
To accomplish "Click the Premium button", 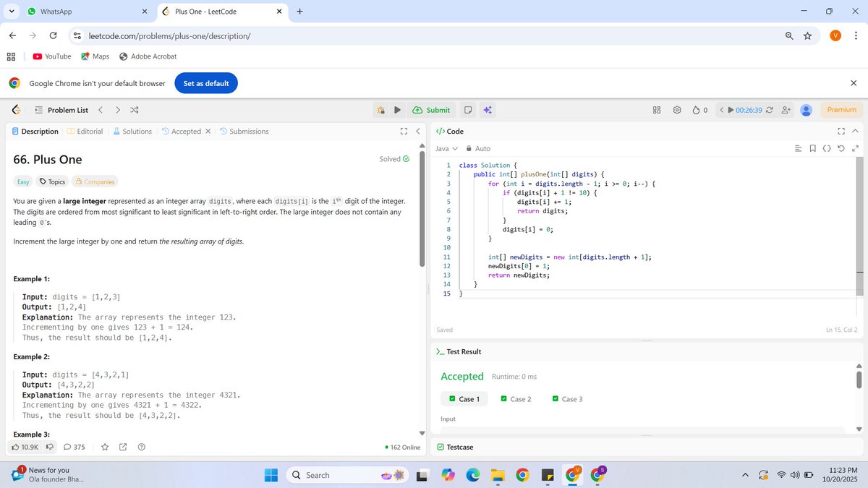I will click(x=841, y=110).
